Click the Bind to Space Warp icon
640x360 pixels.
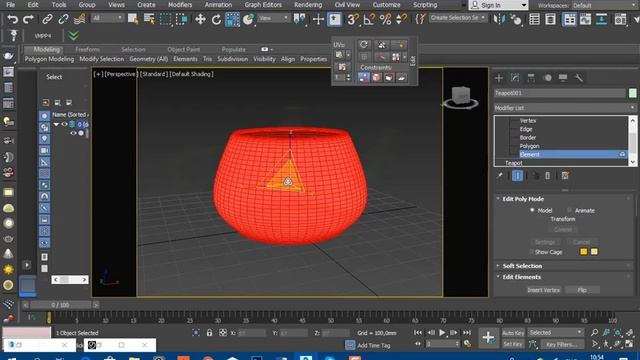coord(80,19)
